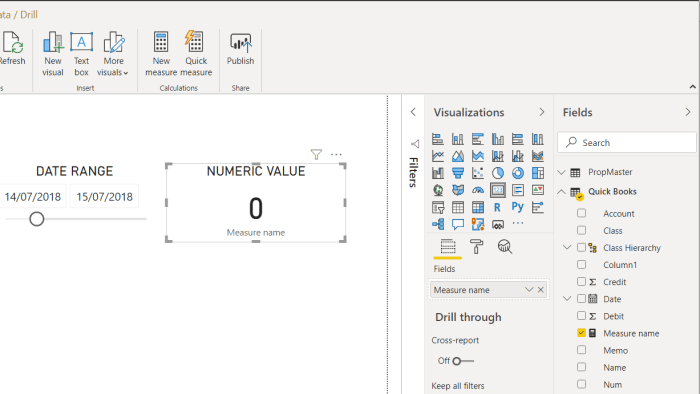
Task: Select the slicer visual
Action: pos(438,207)
